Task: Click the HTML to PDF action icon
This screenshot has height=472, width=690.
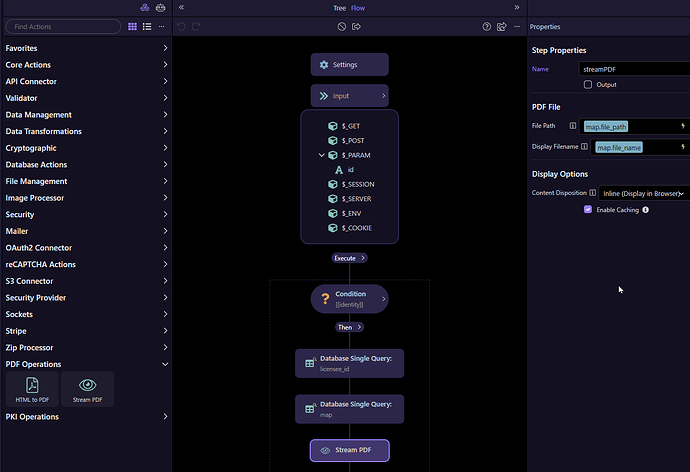Action: click(x=31, y=389)
